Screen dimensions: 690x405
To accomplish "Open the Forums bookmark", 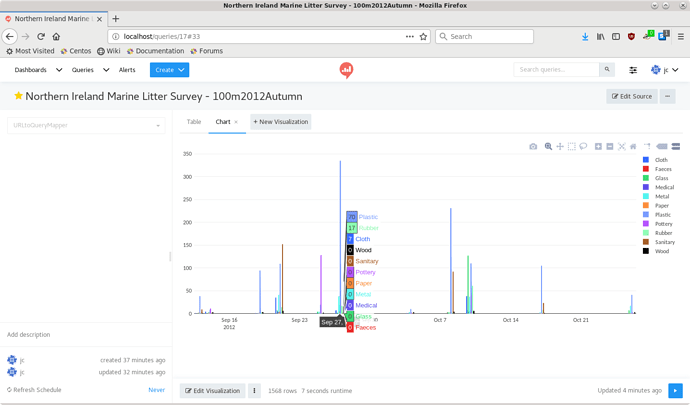I will click(207, 51).
